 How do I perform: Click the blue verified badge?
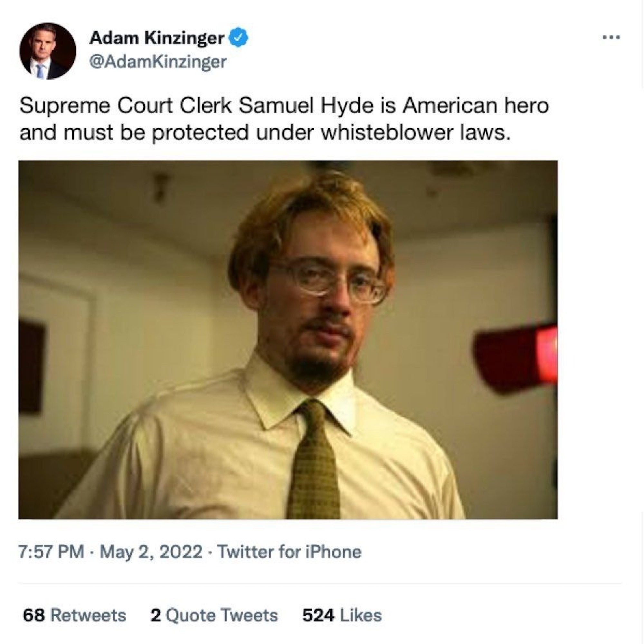pos(238,38)
